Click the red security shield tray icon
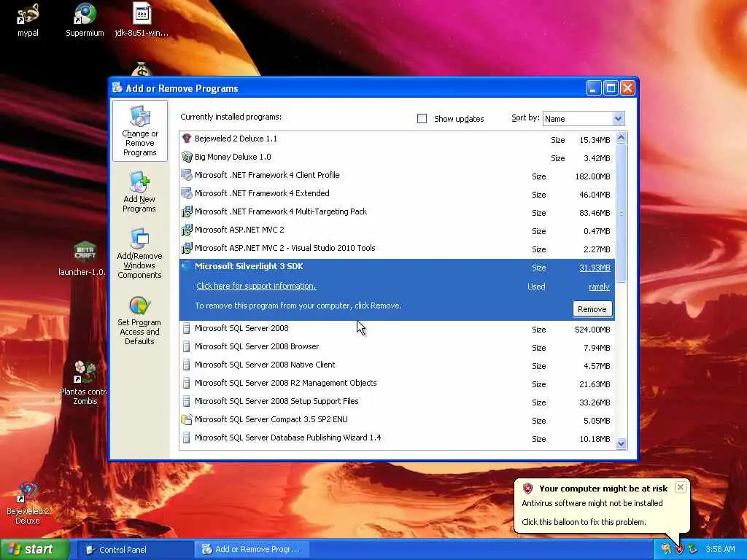747x560 pixels. [x=679, y=550]
